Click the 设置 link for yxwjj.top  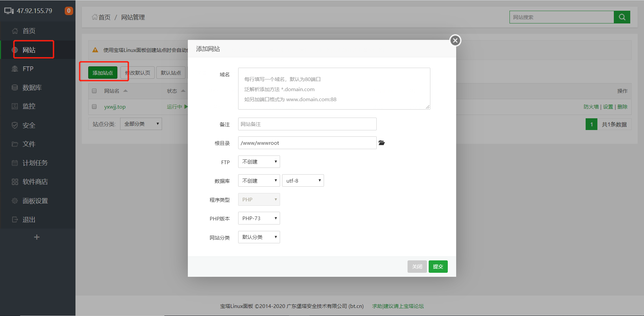pyautogui.click(x=608, y=107)
